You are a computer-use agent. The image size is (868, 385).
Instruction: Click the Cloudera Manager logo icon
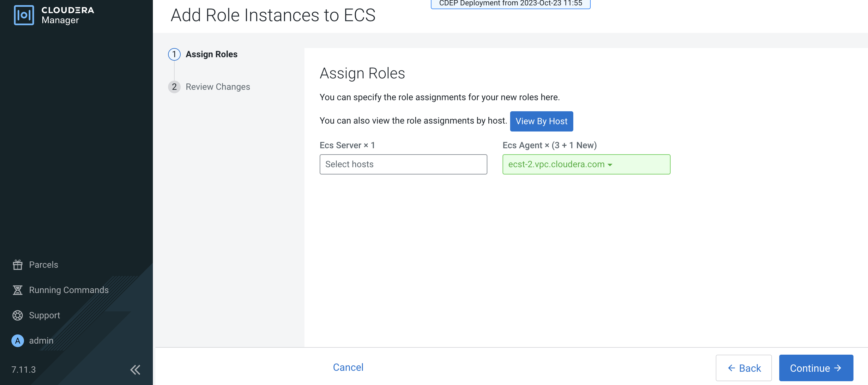(x=24, y=15)
